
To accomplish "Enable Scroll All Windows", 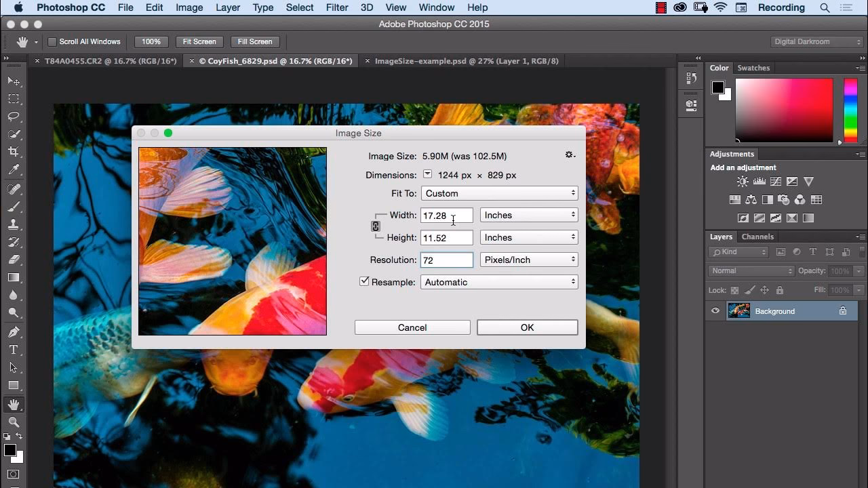I will point(52,41).
